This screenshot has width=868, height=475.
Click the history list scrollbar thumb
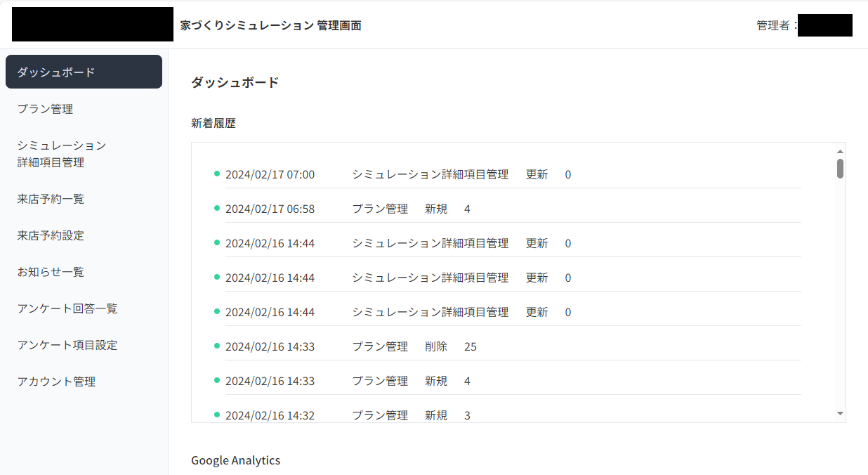point(840,169)
